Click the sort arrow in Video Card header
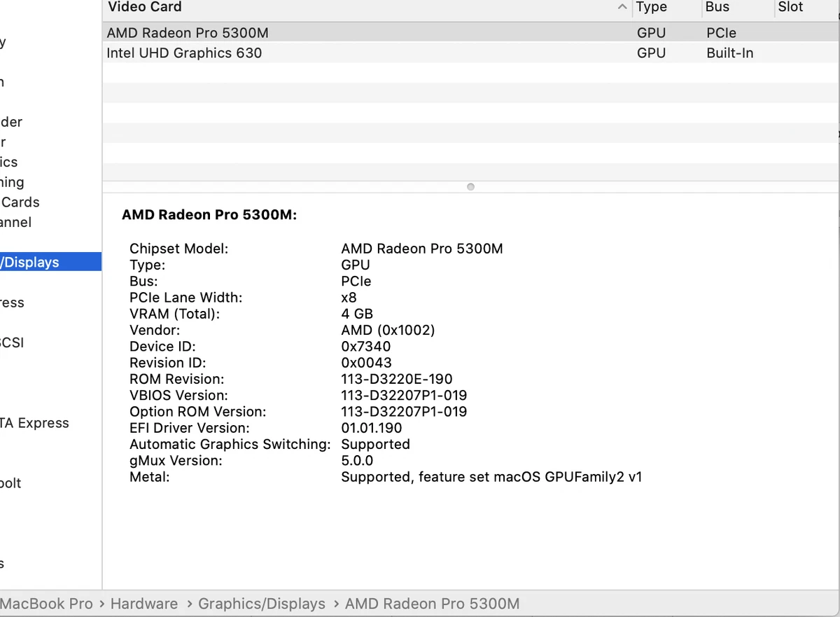840x617 pixels. point(622,7)
